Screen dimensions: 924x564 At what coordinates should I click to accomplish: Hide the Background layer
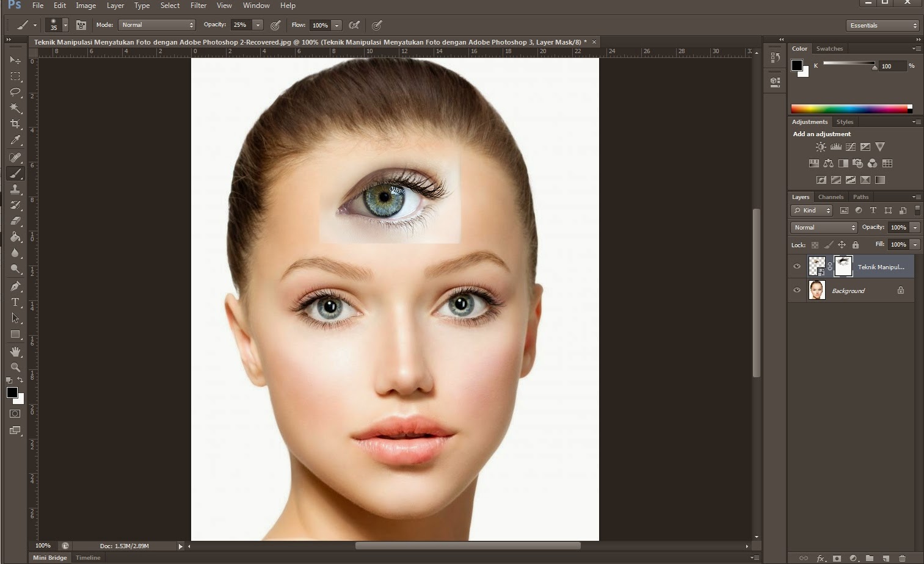coord(797,290)
